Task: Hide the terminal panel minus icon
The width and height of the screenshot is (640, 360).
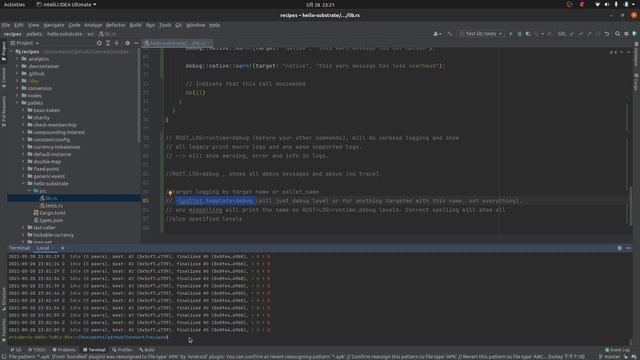Action: [x=628, y=248]
